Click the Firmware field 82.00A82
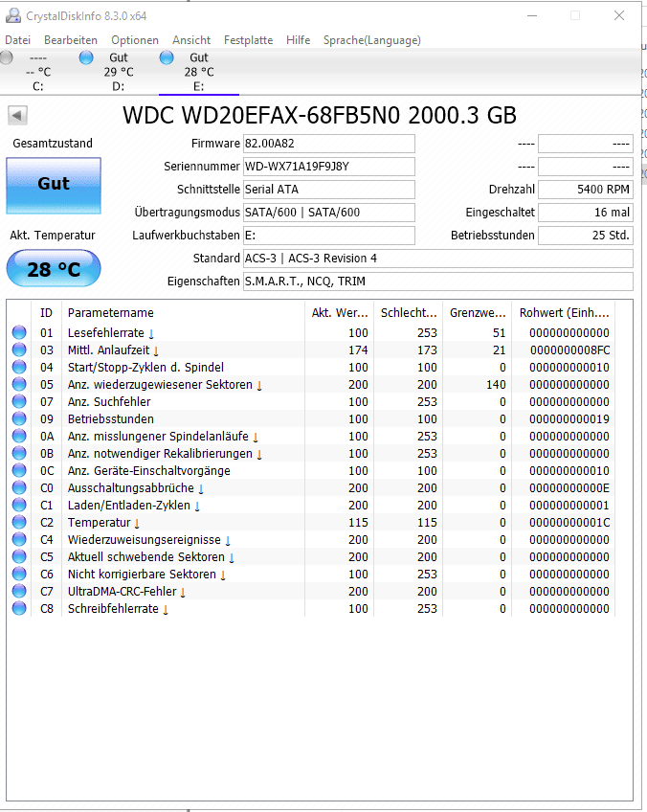Image resolution: width=647 pixels, height=812 pixels. (x=328, y=144)
